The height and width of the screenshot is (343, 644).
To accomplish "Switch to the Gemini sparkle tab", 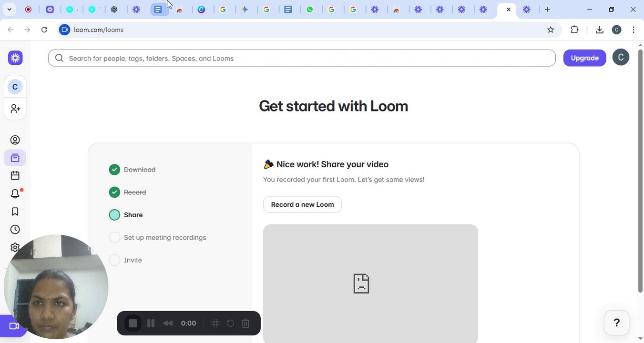I will click(245, 10).
